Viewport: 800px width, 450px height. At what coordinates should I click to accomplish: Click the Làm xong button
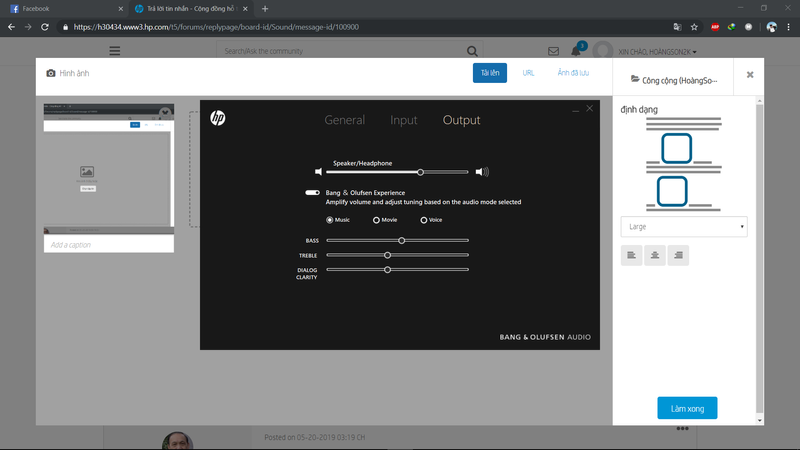[x=687, y=408]
